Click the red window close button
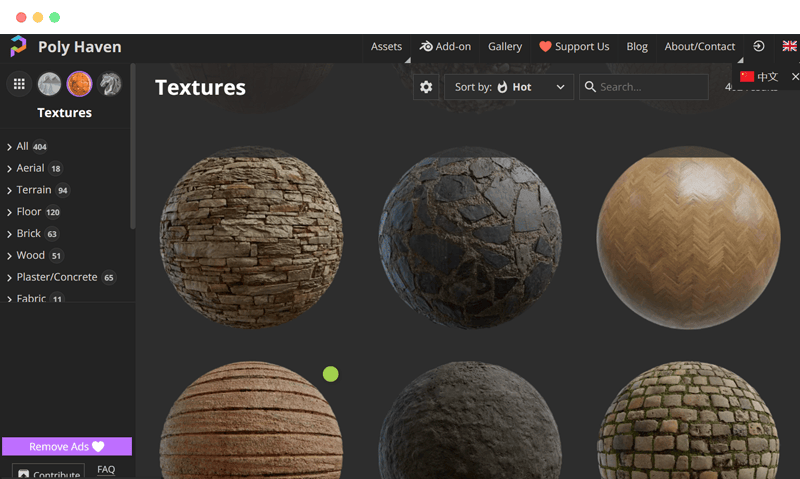Image resolution: width=800 pixels, height=479 pixels. click(x=21, y=17)
